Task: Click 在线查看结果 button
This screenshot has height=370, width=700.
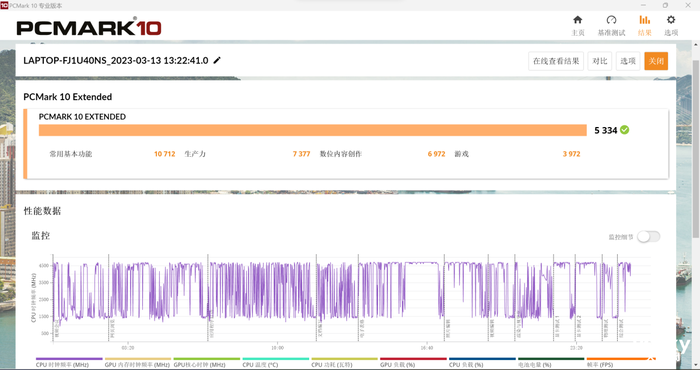Action: (556, 61)
